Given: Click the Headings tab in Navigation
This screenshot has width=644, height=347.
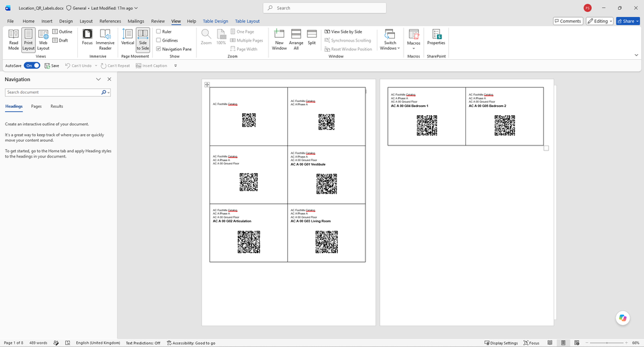Looking at the screenshot, I should (14, 106).
